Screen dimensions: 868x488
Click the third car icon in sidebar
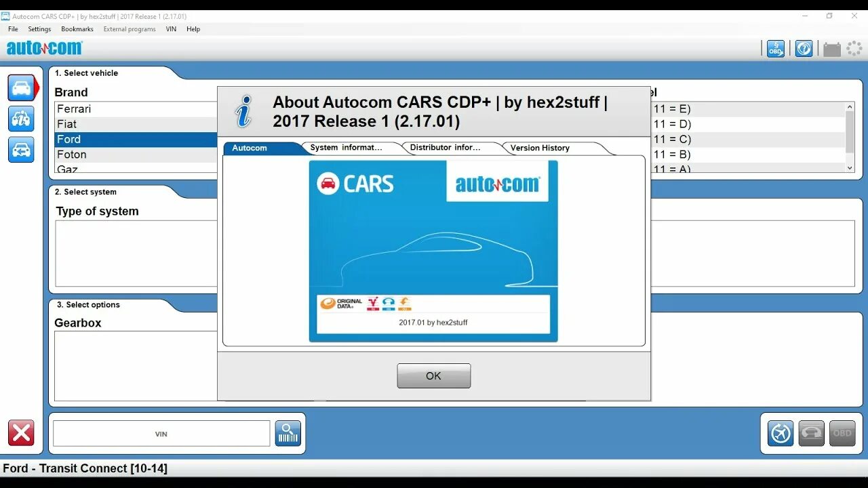21,149
